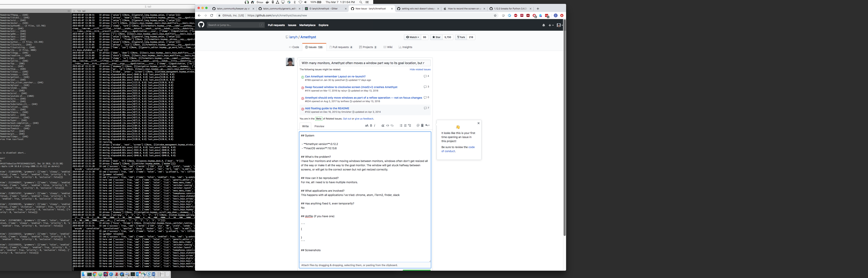This screenshot has height=278, width=868.
Task: Add a hyperlink using the link icon
Action: click(x=392, y=125)
